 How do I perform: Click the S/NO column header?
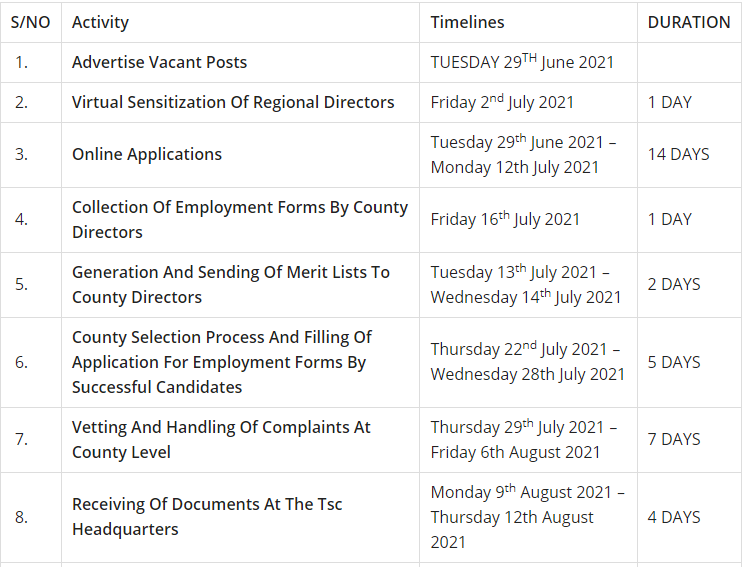pyautogui.click(x=30, y=22)
